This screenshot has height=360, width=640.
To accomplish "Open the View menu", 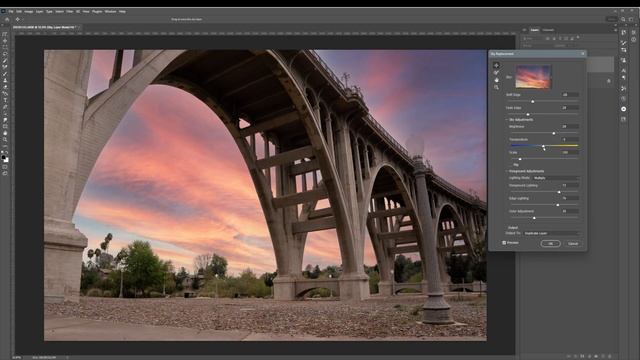I will click(x=86, y=11).
